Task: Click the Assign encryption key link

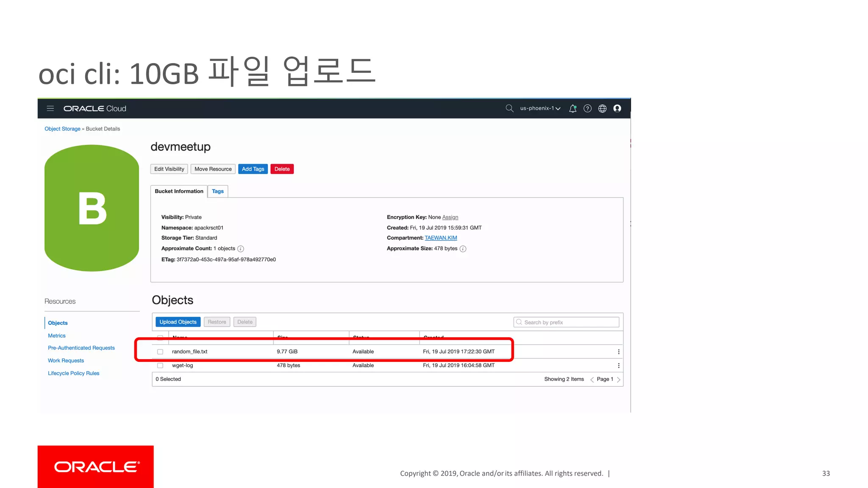Action: click(450, 217)
